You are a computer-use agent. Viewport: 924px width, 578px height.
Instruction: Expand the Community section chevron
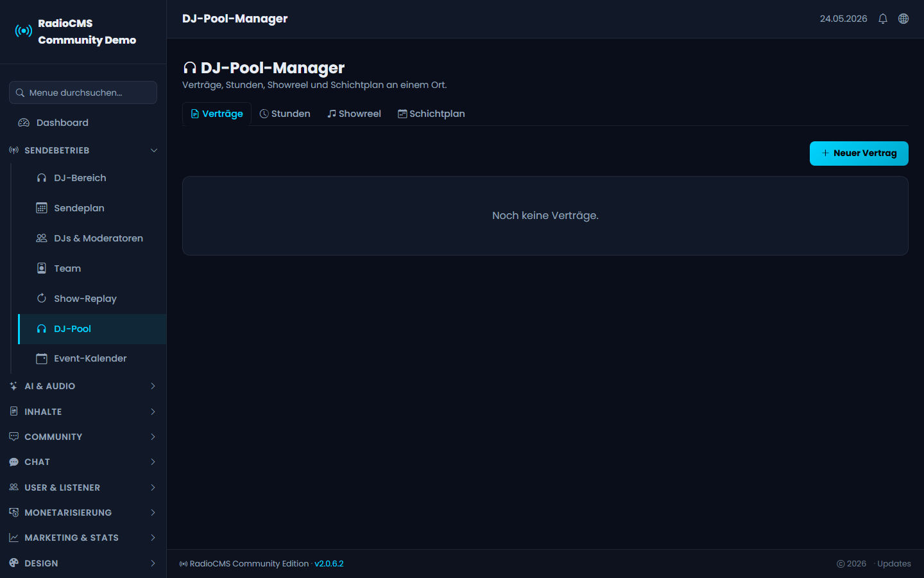153,437
